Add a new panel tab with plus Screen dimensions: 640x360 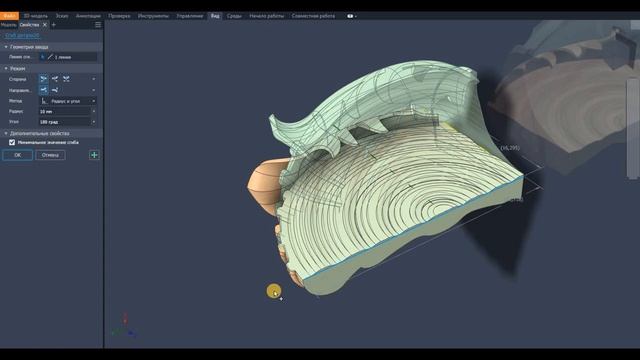point(53,25)
